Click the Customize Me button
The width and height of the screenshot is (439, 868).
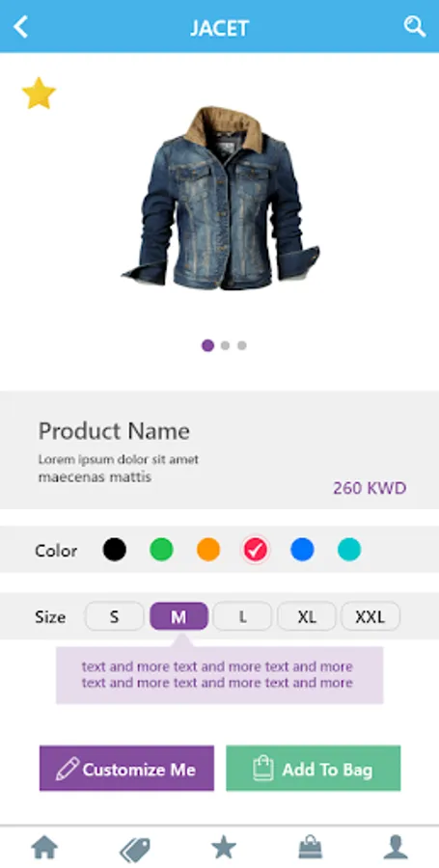pos(126,769)
